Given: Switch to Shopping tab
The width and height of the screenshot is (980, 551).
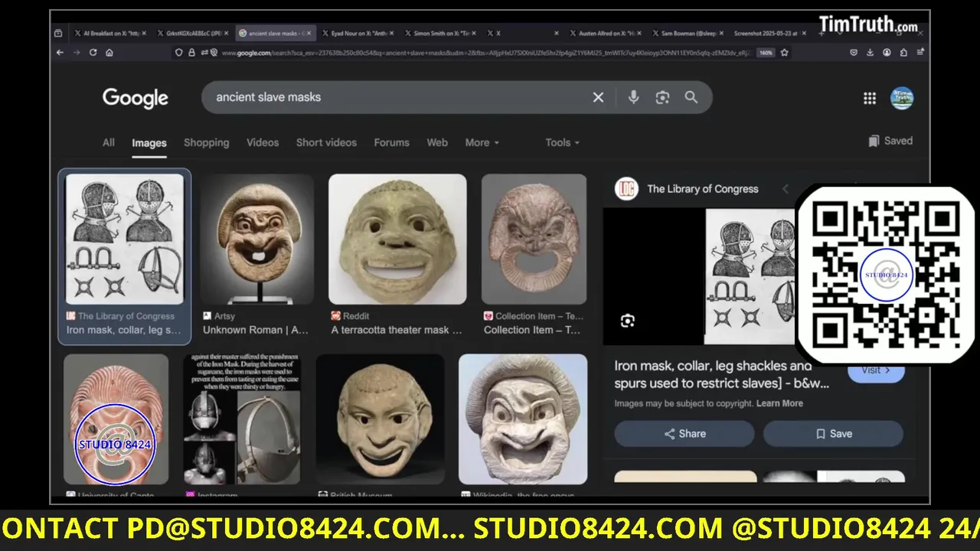Looking at the screenshot, I should click(206, 142).
